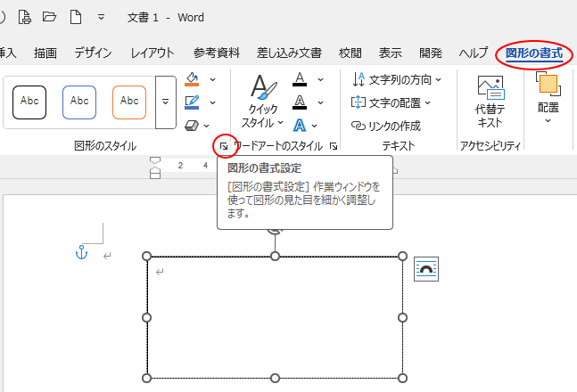Image resolution: width=577 pixels, height=392 pixels.
Task: Click the text fill A icon
Action: [x=300, y=79]
